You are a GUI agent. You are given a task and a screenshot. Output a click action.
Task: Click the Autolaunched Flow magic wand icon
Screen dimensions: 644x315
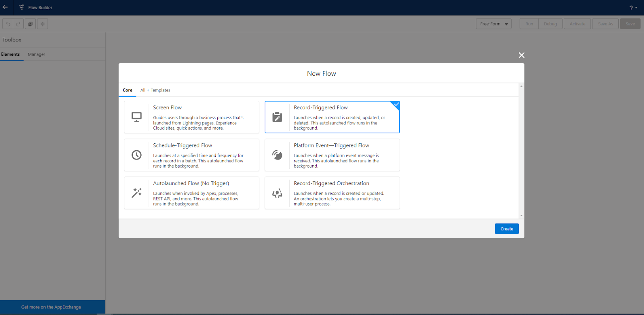(x=136, y=193)
